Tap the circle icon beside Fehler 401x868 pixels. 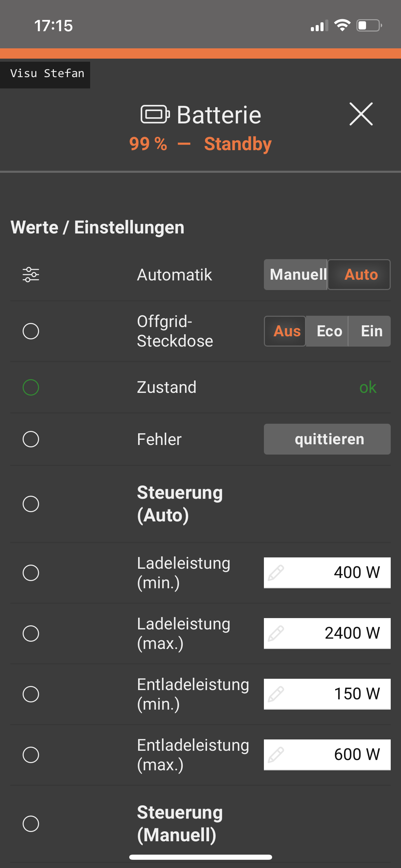31,439
